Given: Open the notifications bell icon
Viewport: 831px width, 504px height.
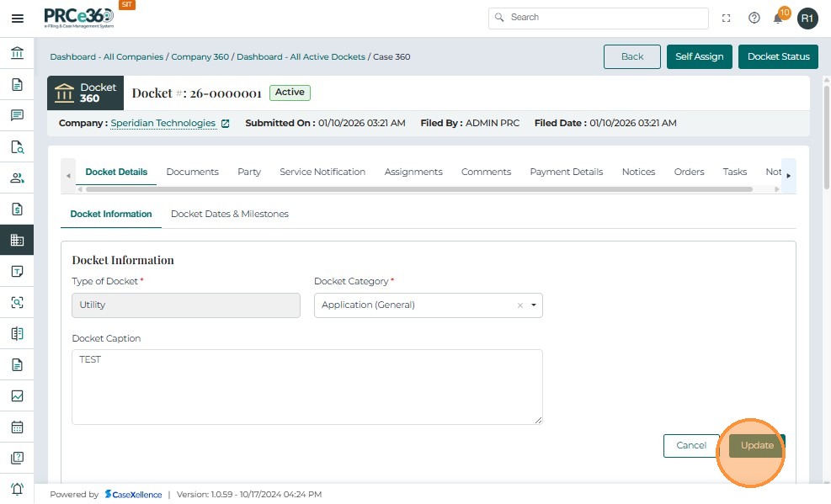Looking at the screenshot, I should coord(779,18).
